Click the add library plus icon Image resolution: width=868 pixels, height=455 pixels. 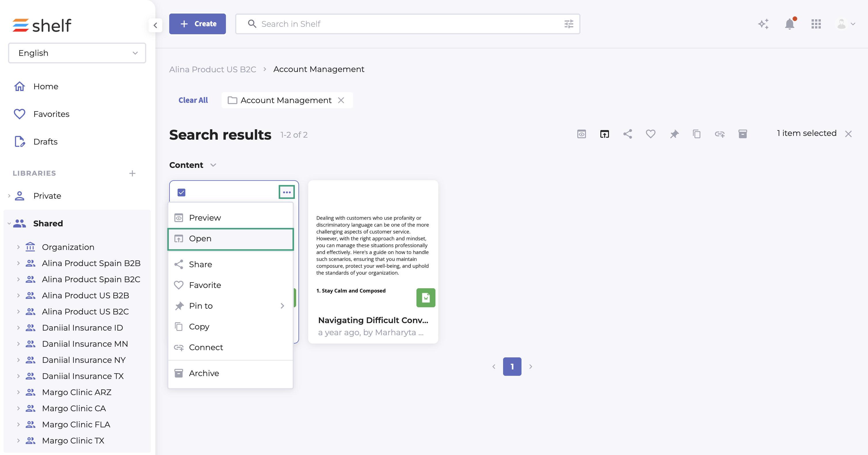[132, 173]
